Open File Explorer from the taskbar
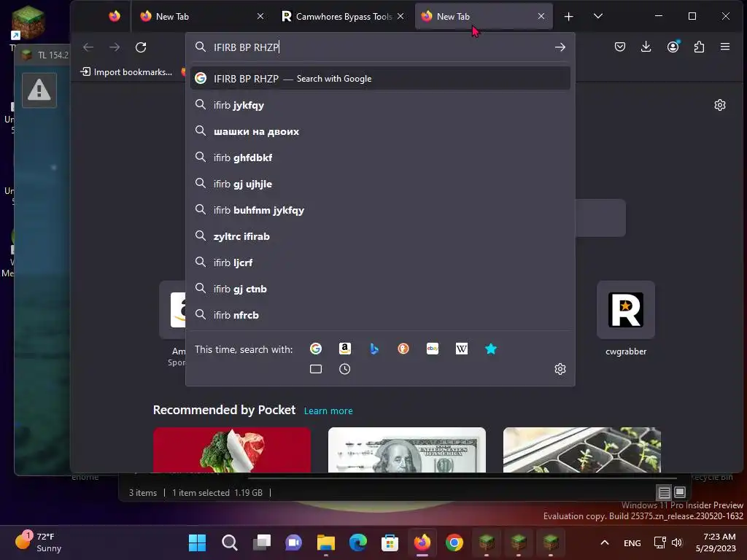Image resolution: width=747 pixels, height=560 pixels. 326,542
